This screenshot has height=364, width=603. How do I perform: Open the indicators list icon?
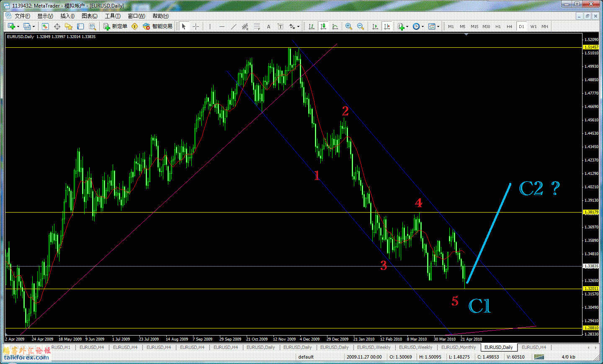401,26
